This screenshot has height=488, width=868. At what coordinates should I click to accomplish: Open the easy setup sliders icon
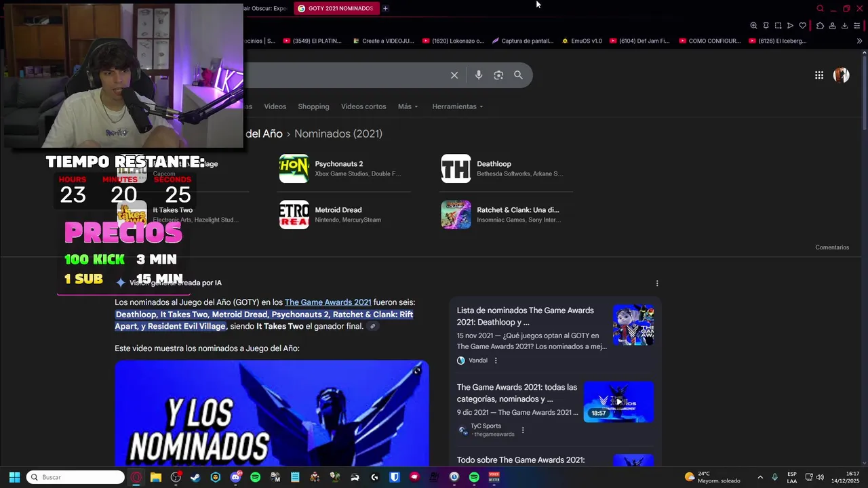click(x=858, y=26)
